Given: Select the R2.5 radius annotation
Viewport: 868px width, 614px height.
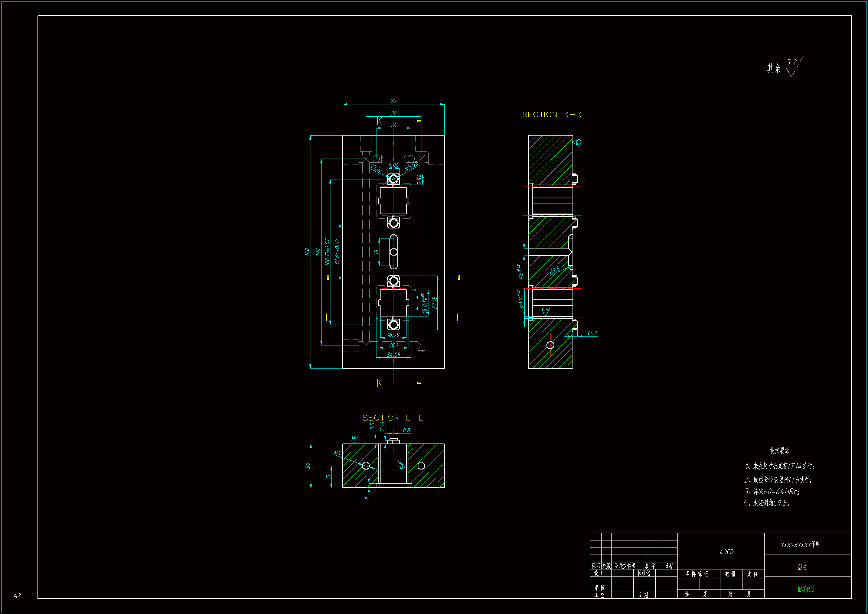Looking at the screenshot, I should pos(555,270).
